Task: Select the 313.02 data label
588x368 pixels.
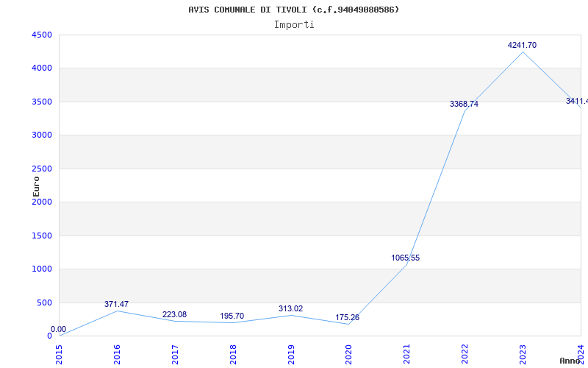Action: (x=290, y=308)
